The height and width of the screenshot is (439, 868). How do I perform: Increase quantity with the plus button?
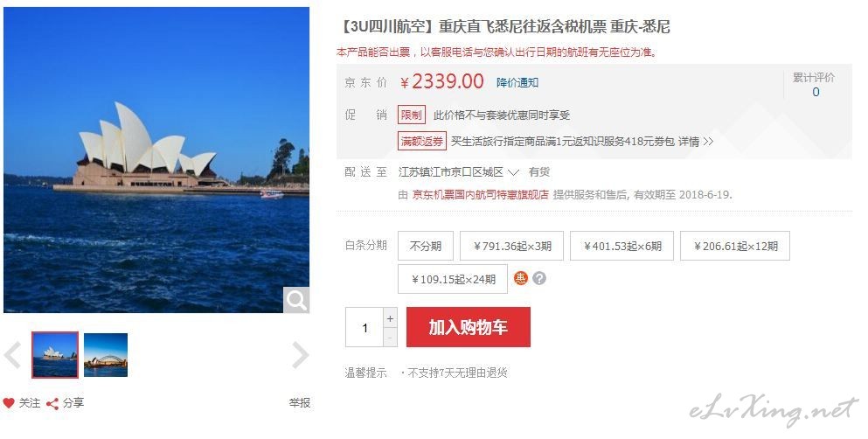pyautogui.click(x=390, y=318)
